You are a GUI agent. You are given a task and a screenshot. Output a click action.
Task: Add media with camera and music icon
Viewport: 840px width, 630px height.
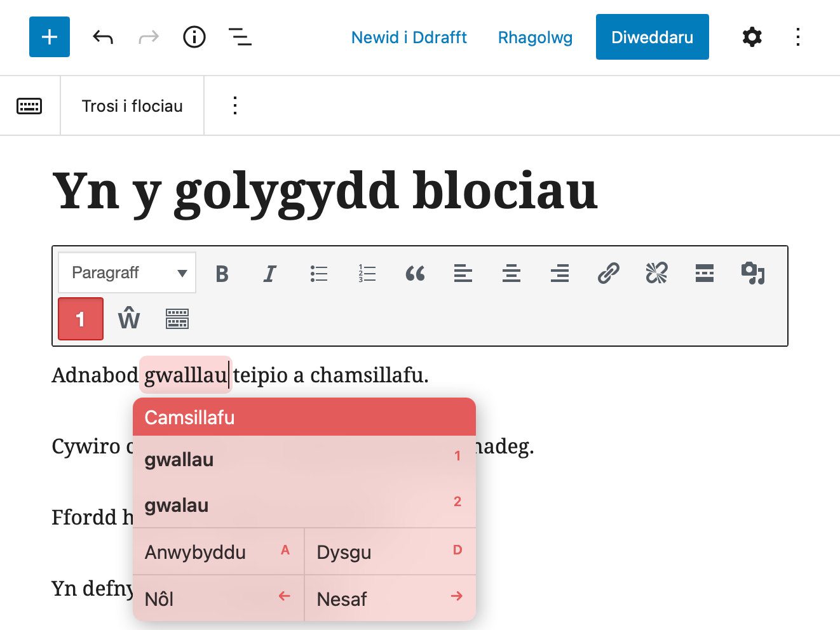click(x=753, y=274)
